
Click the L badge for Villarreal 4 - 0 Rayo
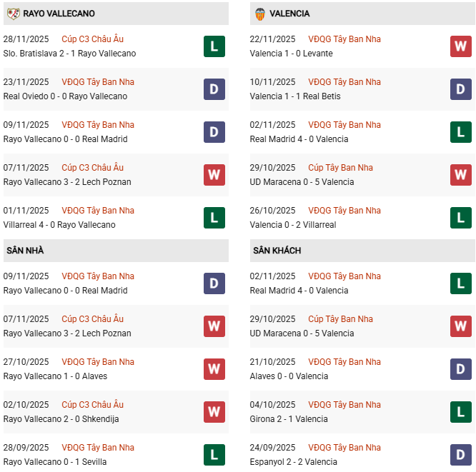[214, 218]
